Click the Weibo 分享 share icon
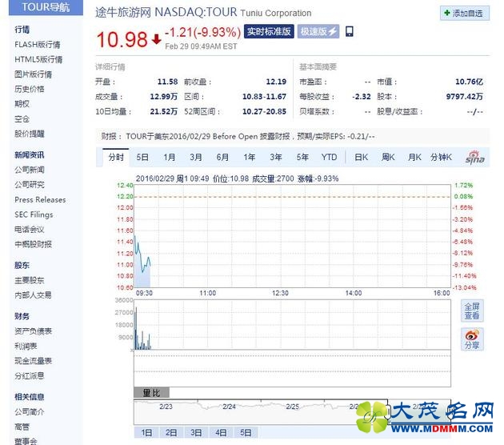Image resolution: width=504 pixels, height=445 pixels. (472, 339)
